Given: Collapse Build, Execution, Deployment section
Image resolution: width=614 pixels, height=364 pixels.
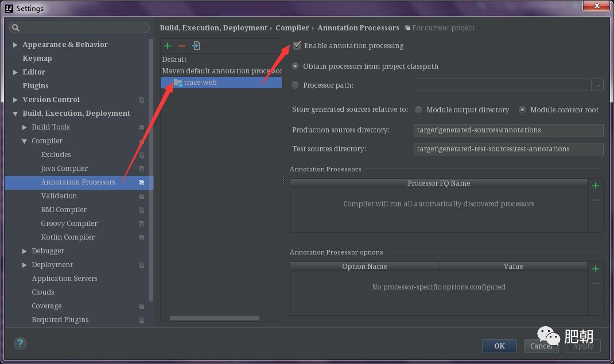Looking at the screenshot, I should (x=15, y=113).
